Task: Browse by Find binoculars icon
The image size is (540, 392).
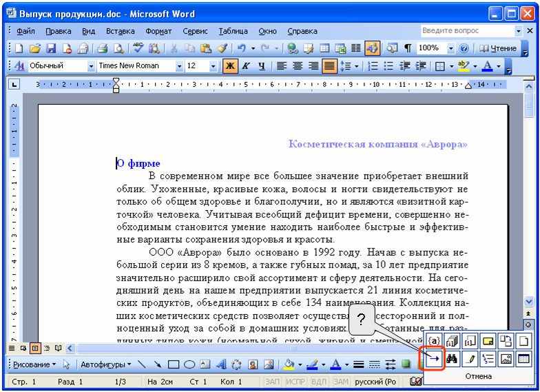Action: 452,359
